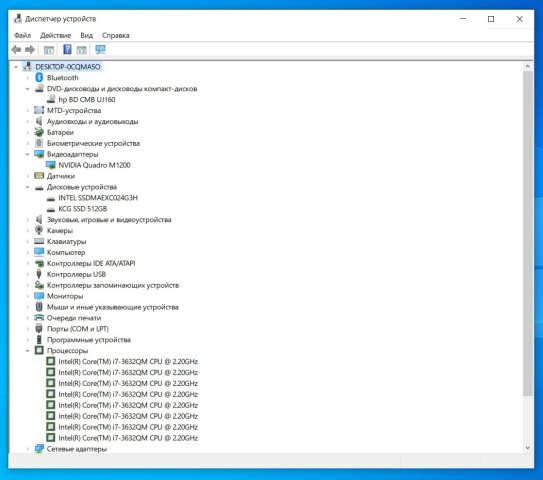This screenshot has width=543, height=480.
Task: Click the Аудиовходы и аудиовыходы speaker icon
Action: pos(39,121)
